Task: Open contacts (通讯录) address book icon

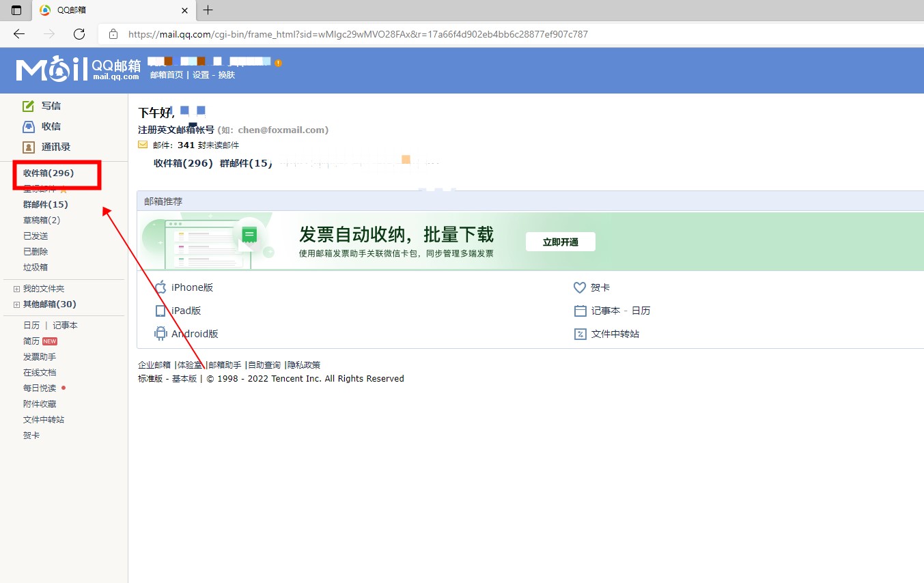Action: [29, 147]
